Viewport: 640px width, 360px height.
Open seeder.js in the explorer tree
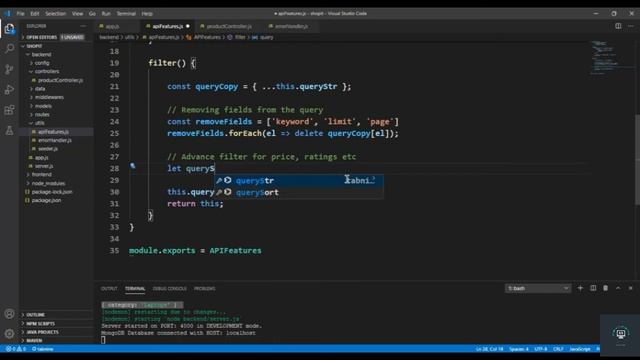48,149
